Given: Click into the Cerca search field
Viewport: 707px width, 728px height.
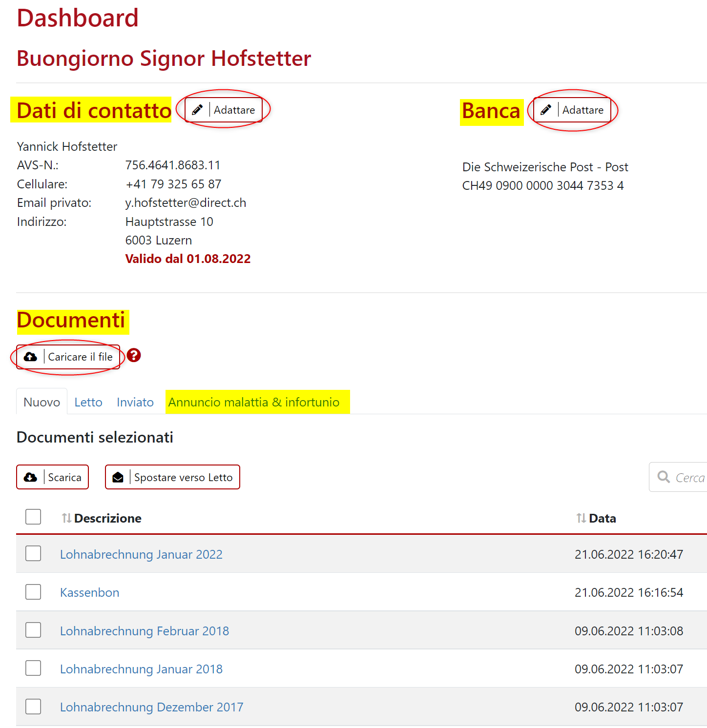Looking at the screenshot, I should pyautogui.click(x=689, y=478).
